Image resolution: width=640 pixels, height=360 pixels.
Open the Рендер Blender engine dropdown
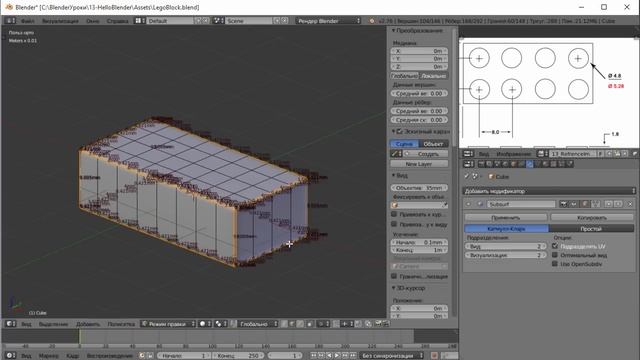[329, 20]
